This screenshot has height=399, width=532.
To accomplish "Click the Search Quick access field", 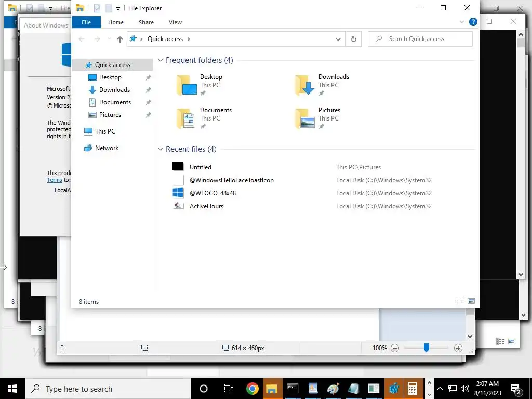I will (x=420, y=39).
